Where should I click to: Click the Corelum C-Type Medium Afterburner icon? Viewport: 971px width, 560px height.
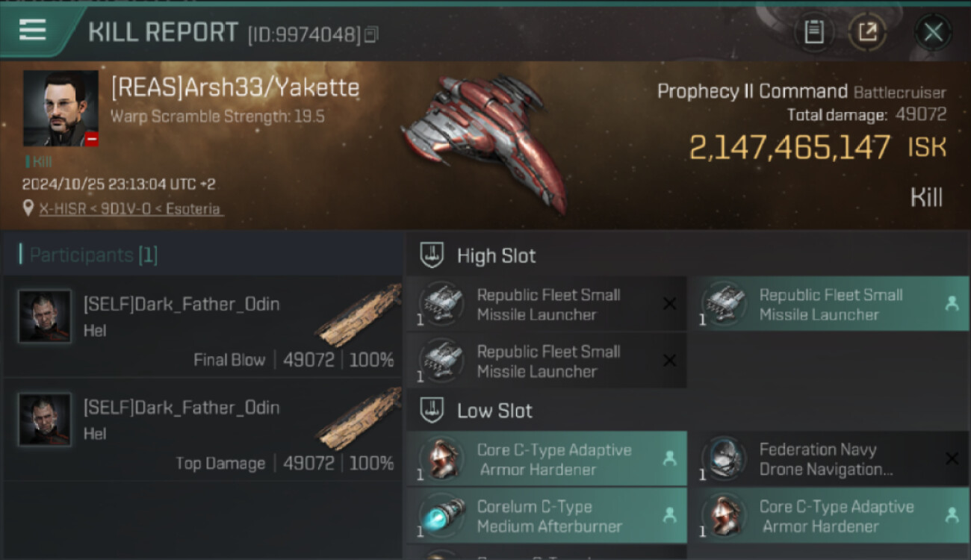click(441, 516)
